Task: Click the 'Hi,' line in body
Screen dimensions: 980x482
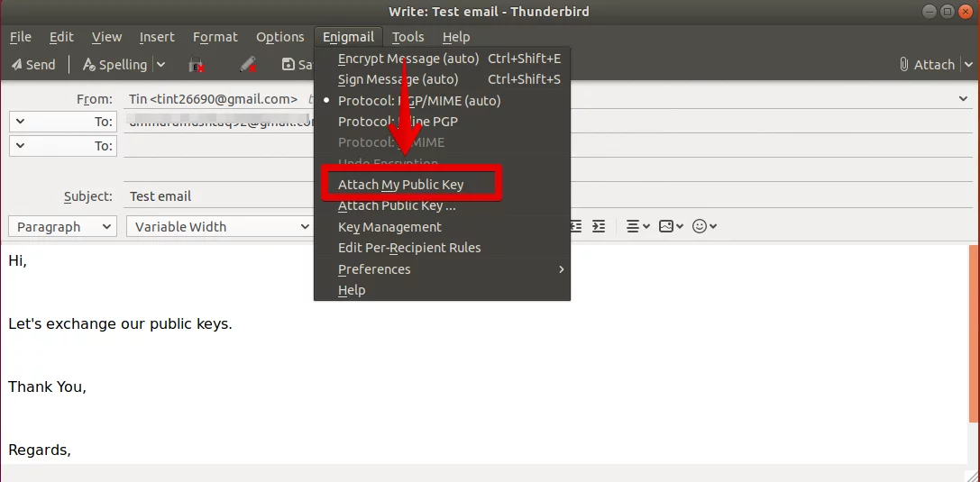Action: 17,261
